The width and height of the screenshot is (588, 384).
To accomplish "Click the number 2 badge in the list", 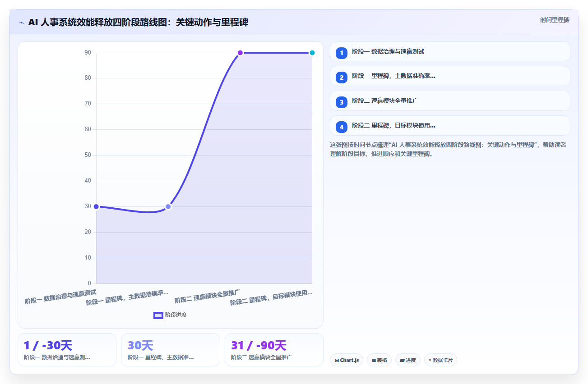I will (x=342, y=77).
